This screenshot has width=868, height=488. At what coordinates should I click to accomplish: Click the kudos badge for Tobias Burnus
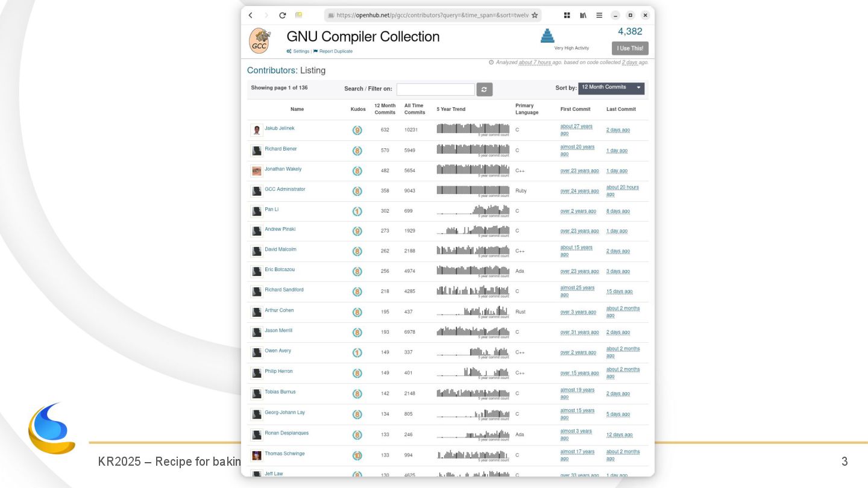click(x=357, y=394)
